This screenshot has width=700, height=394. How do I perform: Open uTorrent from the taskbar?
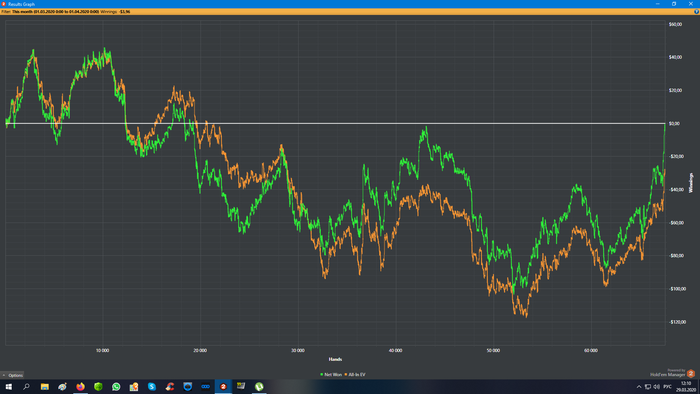tap(259, 386)
